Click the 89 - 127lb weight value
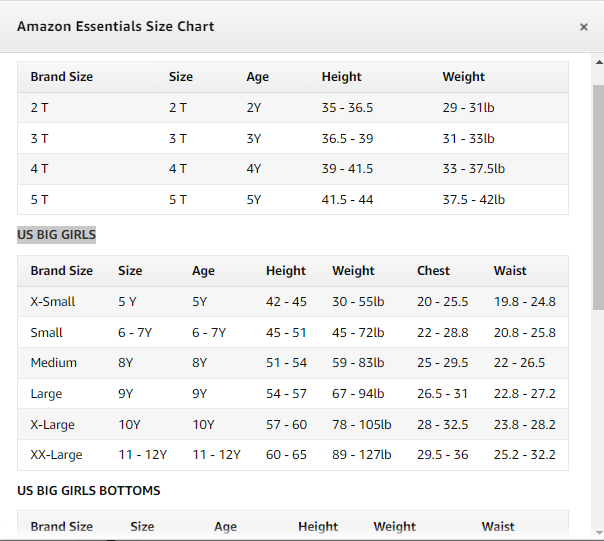 tap(362, 455)
